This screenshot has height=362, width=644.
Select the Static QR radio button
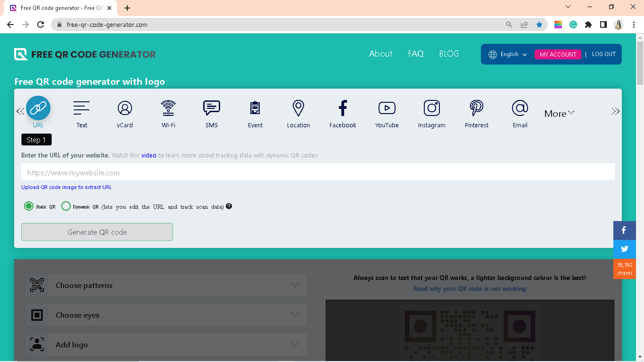(x=29, y=206)
